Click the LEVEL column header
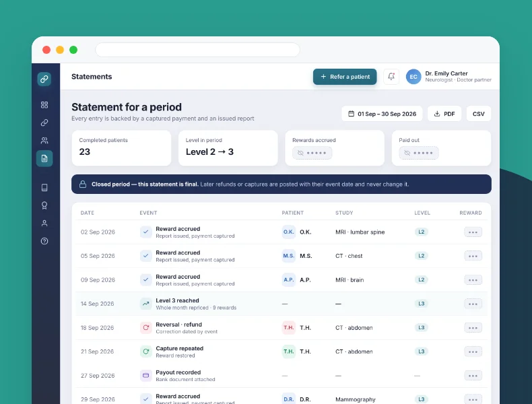This screenshot has width=532, height=404. (422, 213)
